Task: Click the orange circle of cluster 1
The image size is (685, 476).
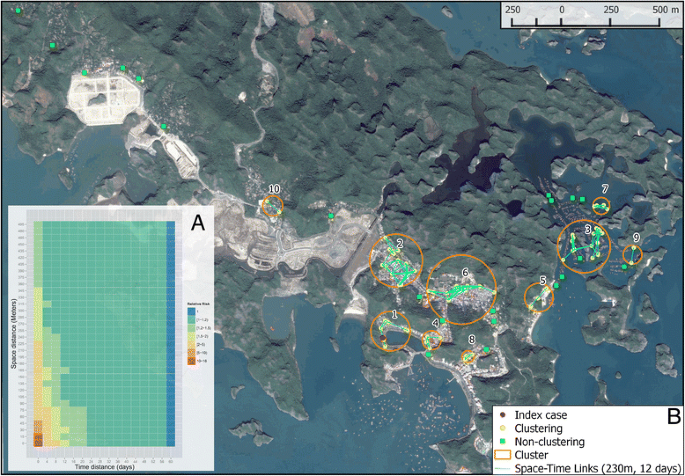Action: [x=391, y=331]
